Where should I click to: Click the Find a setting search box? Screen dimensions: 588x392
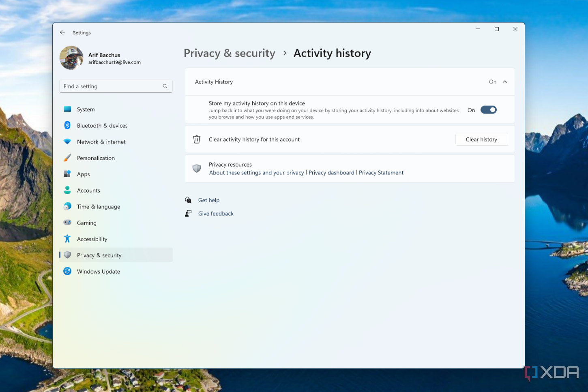tap(116, 86)
